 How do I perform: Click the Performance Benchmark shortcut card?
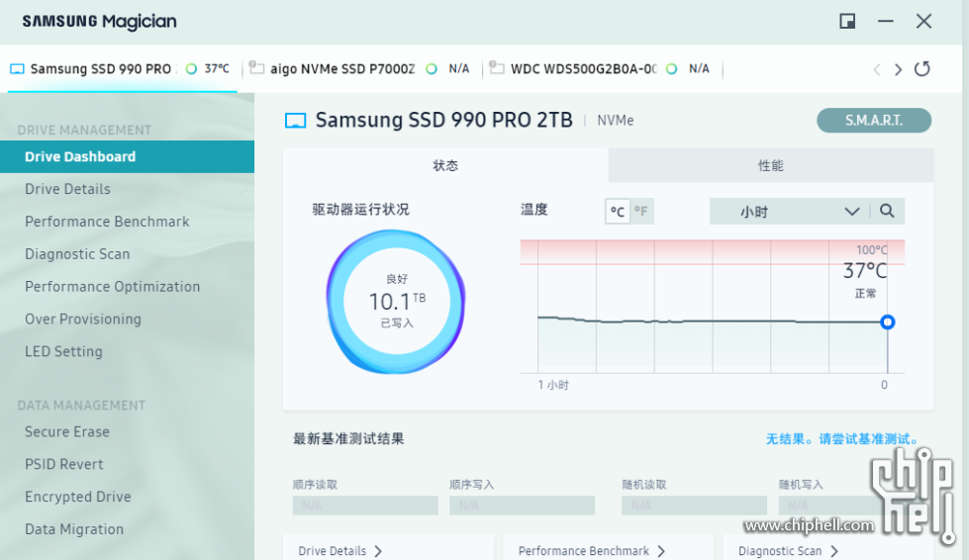(608, 548)
